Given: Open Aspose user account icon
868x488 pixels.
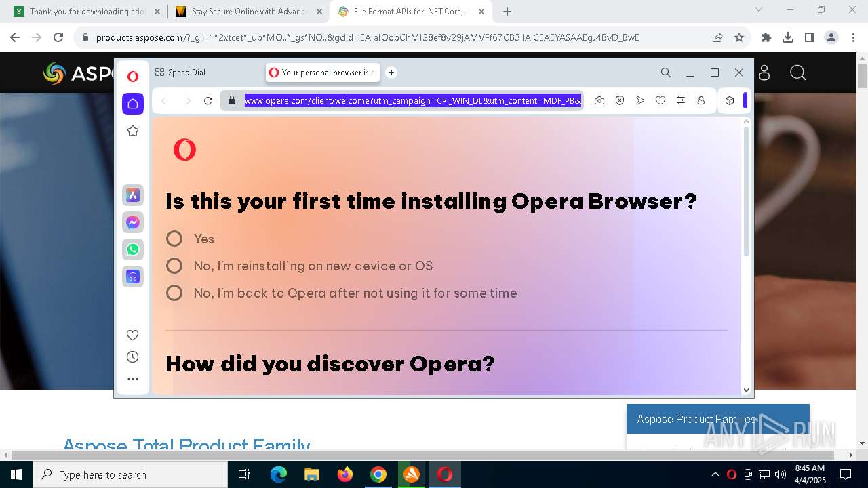Looking at the screenshot, I should click(x=764, y=73).
